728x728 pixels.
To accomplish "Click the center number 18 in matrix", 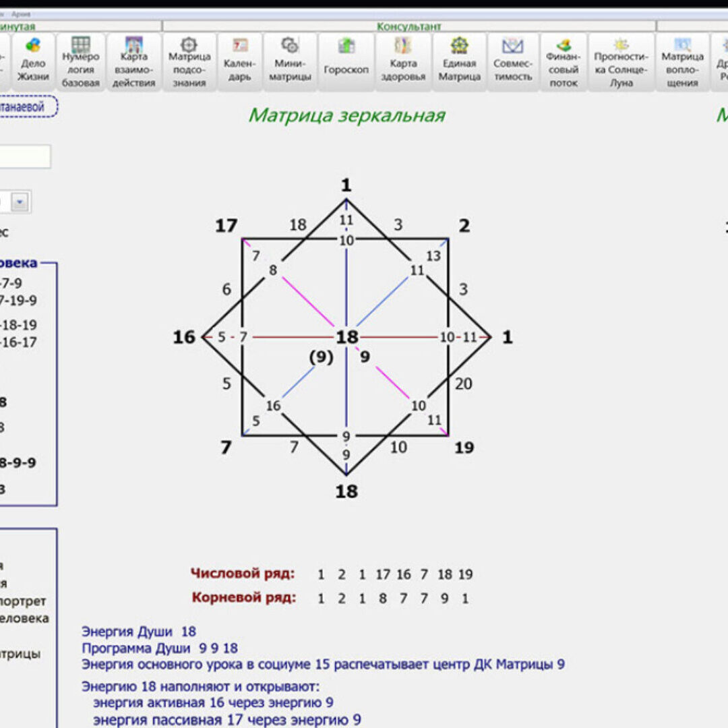I will pos(346,337).
